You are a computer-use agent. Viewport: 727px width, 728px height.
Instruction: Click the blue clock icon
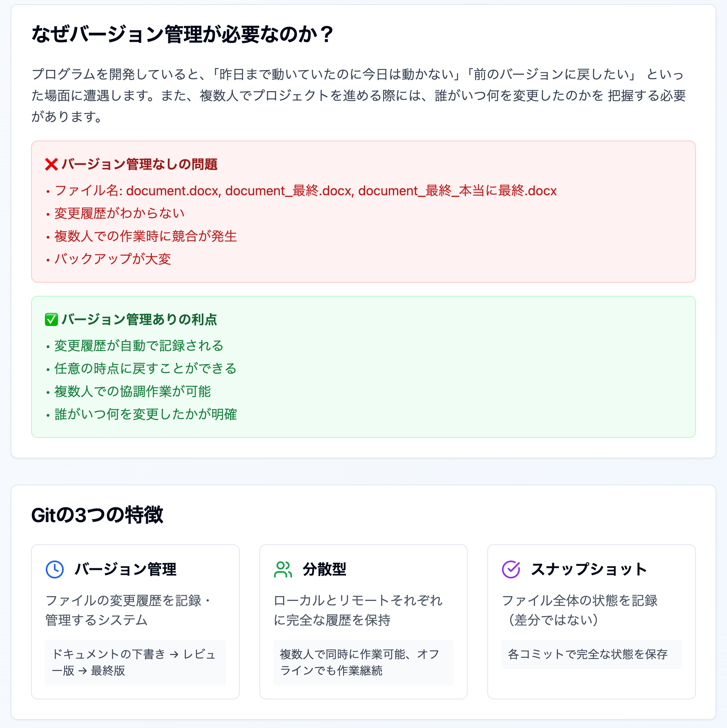click(55, 569)
